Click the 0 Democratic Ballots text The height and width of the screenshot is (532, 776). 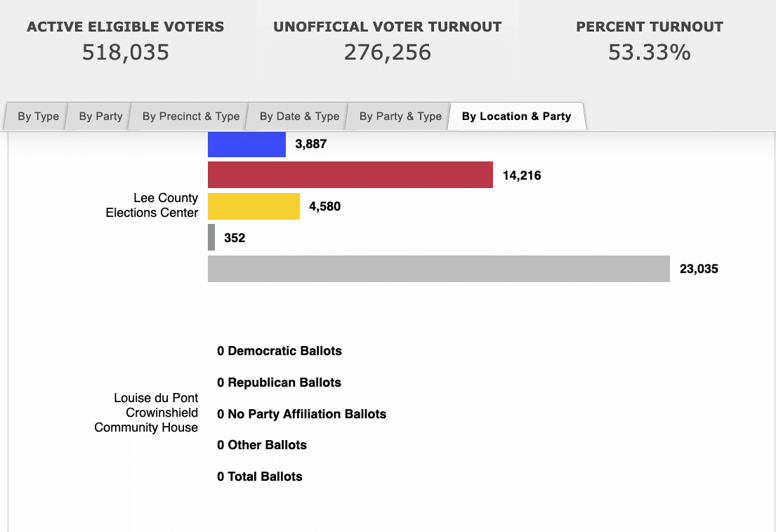280,351
